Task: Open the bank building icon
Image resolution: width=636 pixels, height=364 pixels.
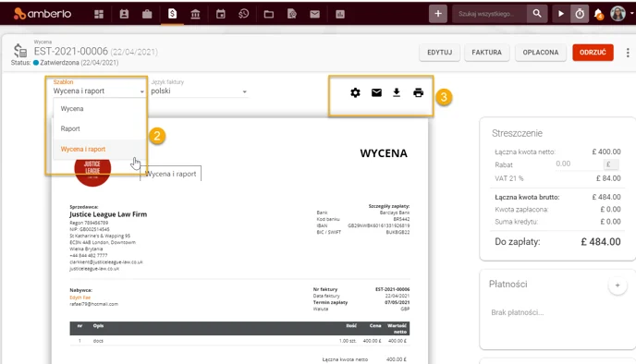Action: [195, 14]
